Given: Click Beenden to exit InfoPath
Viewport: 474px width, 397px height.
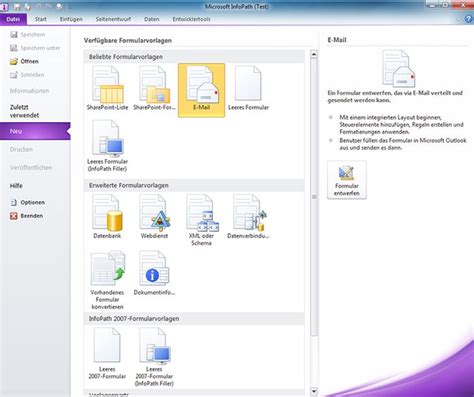Looking at the screenshot, I should click(26, 216).
